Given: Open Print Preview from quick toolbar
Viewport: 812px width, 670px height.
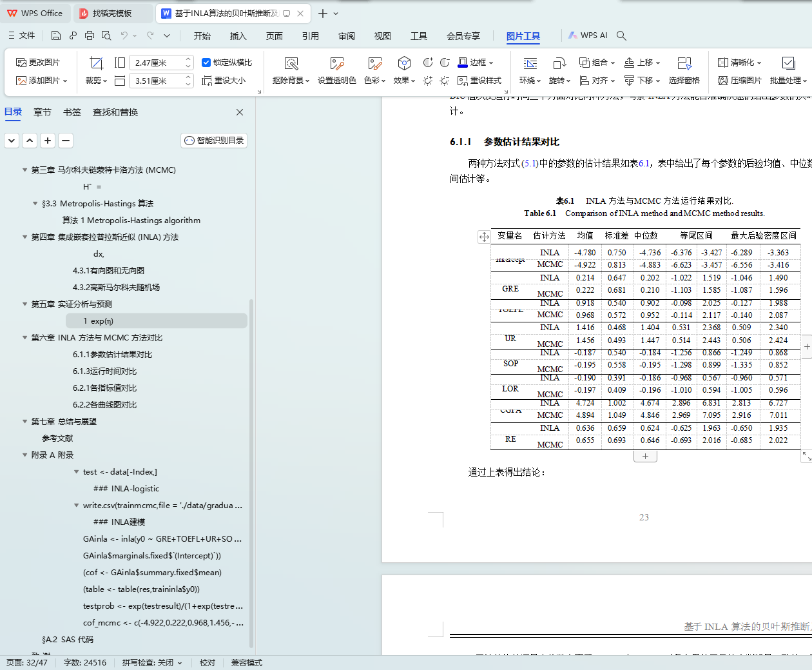Looking at the screenshot, I should (x=106, y=35).
